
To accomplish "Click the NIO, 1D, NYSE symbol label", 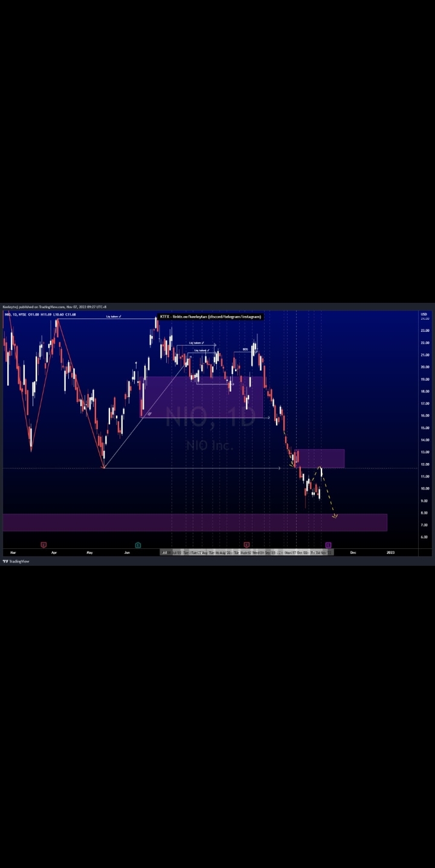I will coord(16,314).
